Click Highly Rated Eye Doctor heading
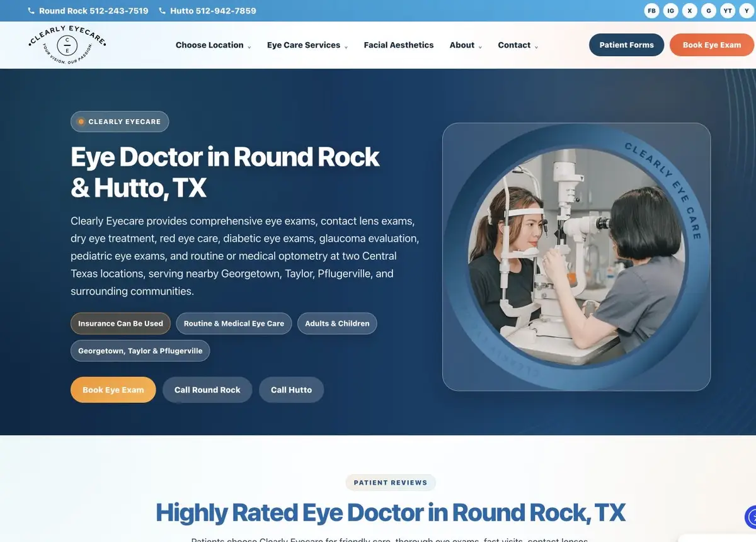 click(391, 513)
